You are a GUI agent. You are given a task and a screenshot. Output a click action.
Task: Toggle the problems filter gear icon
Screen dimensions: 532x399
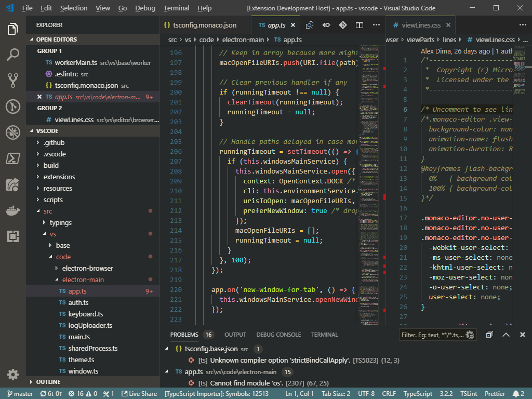click(x=470, y=335)
